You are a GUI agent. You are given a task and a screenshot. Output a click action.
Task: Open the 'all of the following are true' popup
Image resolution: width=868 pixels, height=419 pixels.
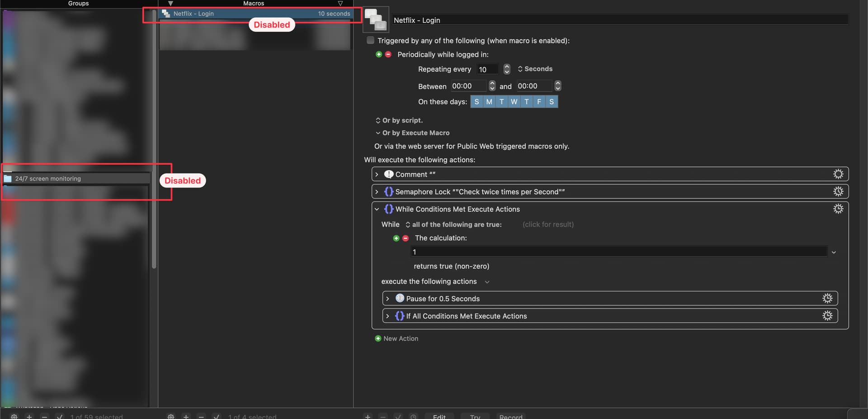[453, 224]
